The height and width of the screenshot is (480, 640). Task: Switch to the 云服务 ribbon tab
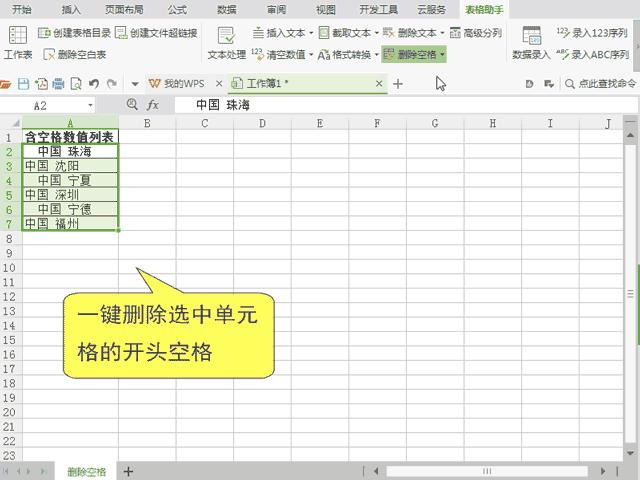click(x=431, y=9)
